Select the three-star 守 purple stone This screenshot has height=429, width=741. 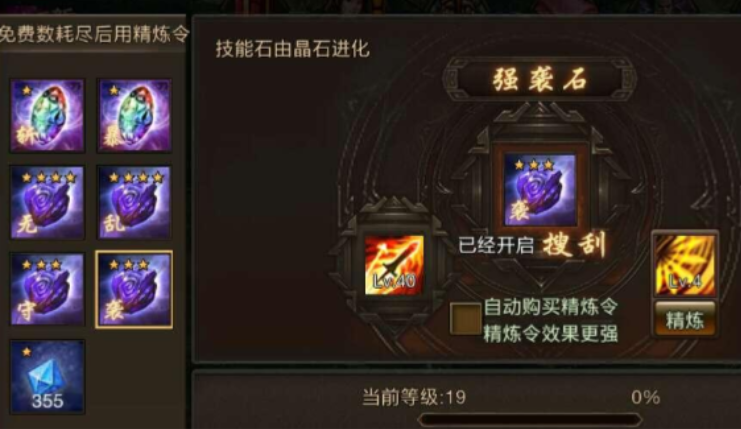pyautogui.click(x=47, y=290)
